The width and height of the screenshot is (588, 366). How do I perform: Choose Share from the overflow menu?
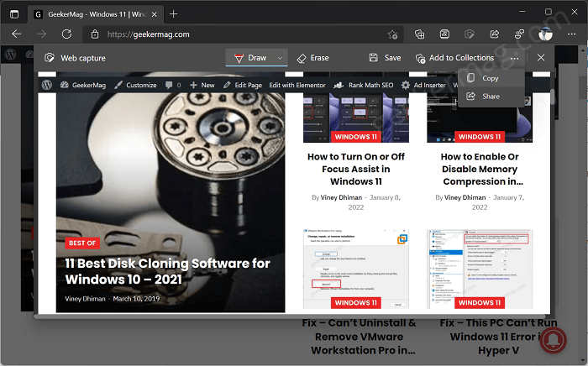491,97
